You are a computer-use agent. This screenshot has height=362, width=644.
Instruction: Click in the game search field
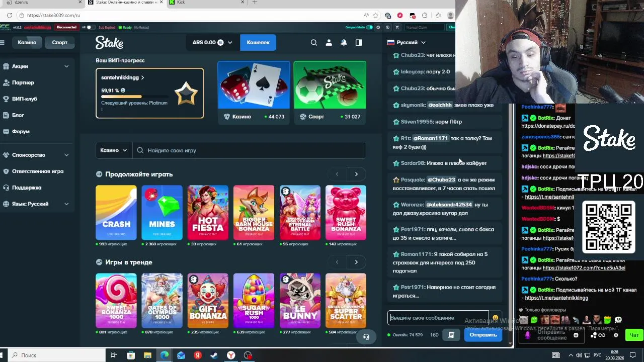tap(249, 150)
